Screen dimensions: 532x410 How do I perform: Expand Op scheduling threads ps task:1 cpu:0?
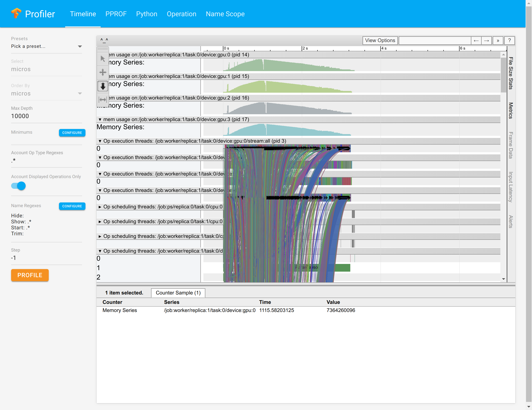[x=100, y=222]
